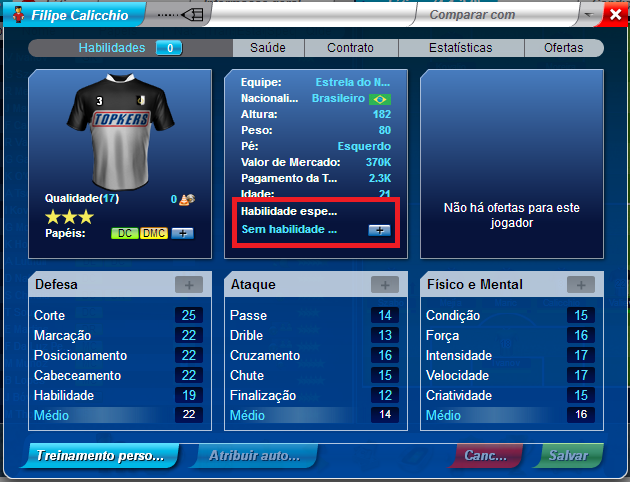
Task: Click the Salvar button
Action: click(x=569, y=455)
